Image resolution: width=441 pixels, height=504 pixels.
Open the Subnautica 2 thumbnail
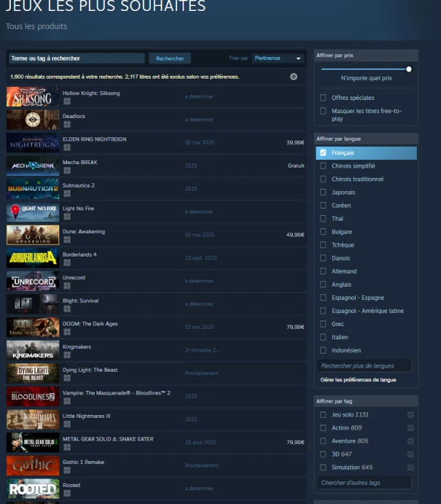tap(33, 189)
